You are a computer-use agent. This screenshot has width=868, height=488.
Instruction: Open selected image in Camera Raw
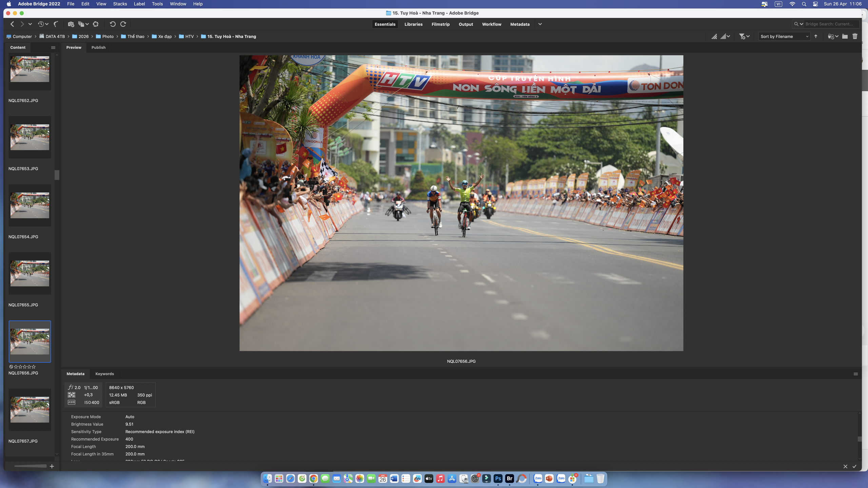tap(96, 24)
